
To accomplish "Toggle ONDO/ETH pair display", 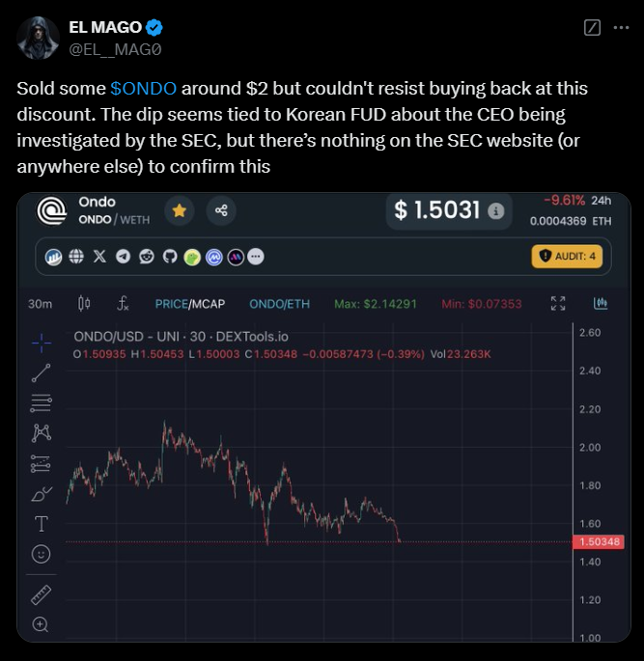I will 279,304.
